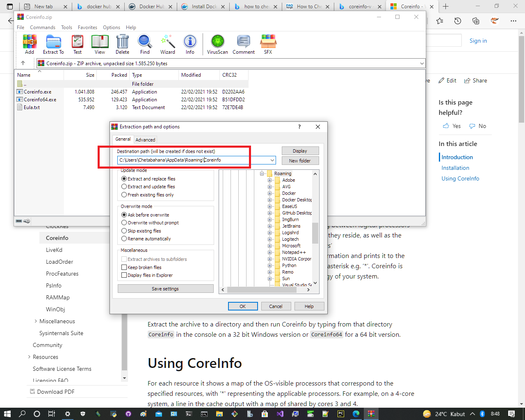The image size is (525, 420).
Task: Enable Keep broken files checkbox
Action: pyautogui.click(x=124, y=267)
